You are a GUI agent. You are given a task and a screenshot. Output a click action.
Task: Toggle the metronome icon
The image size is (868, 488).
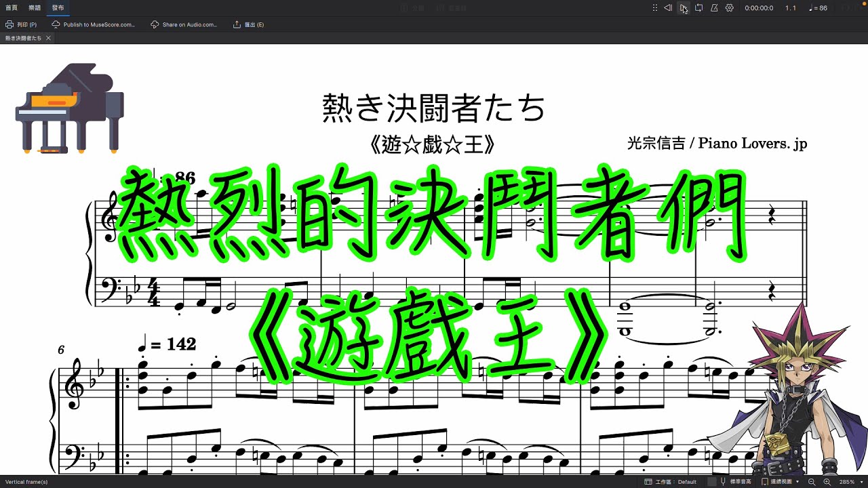pyautogui.click(x=714, y=8)
